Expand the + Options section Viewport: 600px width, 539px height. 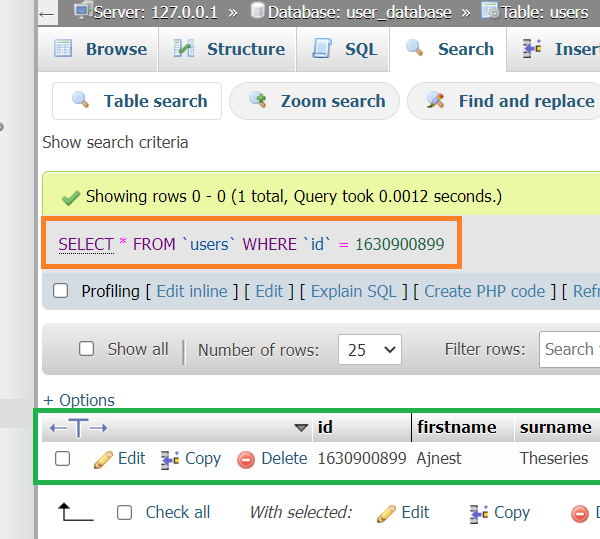pyautogui.click(x=79, y=400)
